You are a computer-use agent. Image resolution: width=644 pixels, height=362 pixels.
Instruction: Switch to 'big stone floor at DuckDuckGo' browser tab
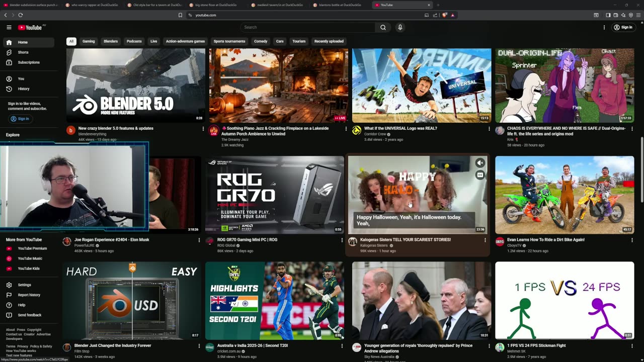(215, 5)
